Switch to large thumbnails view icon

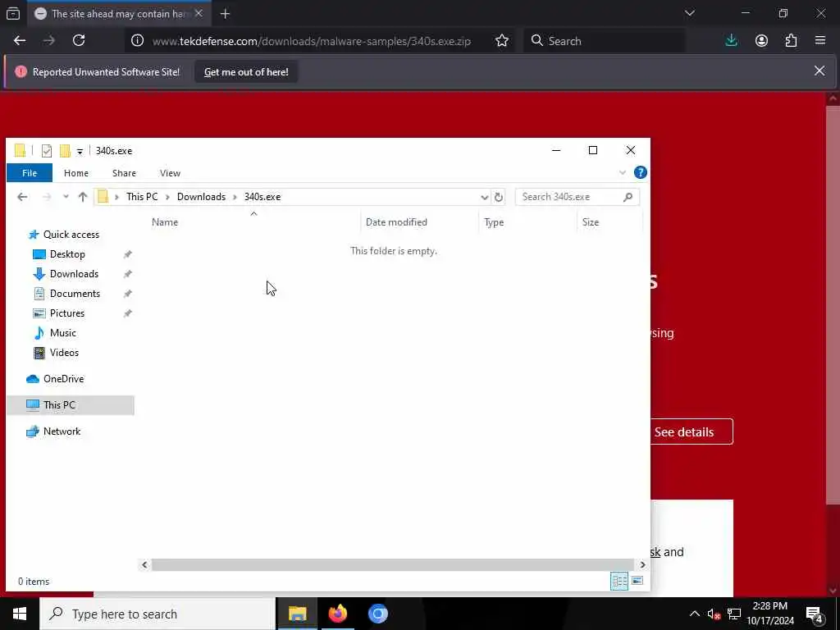(637, 582)
